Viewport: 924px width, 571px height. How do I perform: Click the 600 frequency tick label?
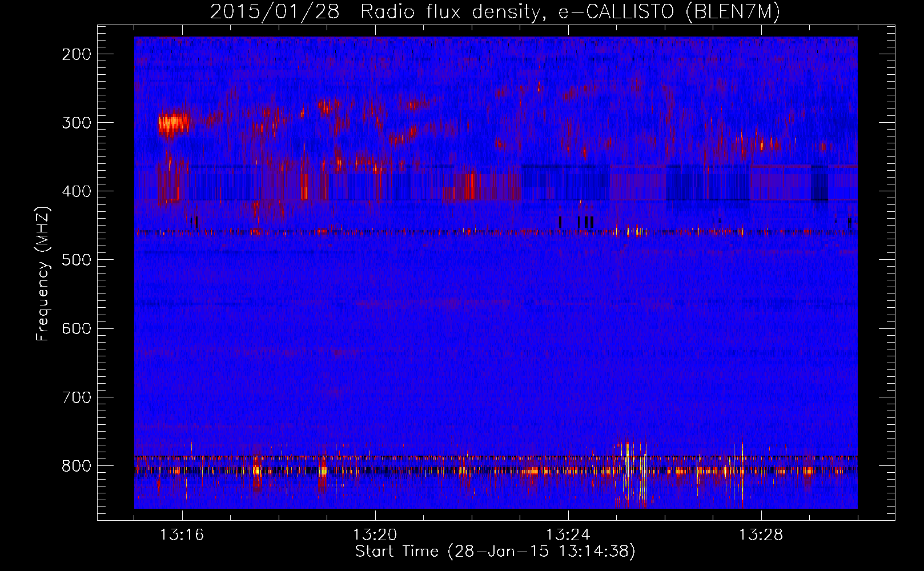(x=76, y=328)
